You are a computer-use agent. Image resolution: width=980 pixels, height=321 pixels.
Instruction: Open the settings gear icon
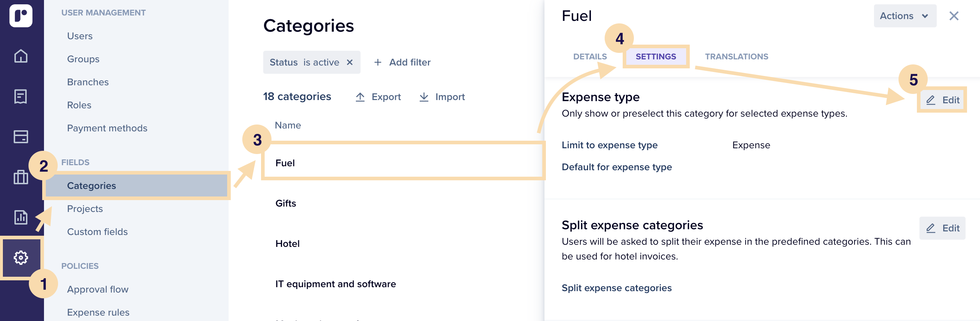pyautogui.click(x=21, y=258)
